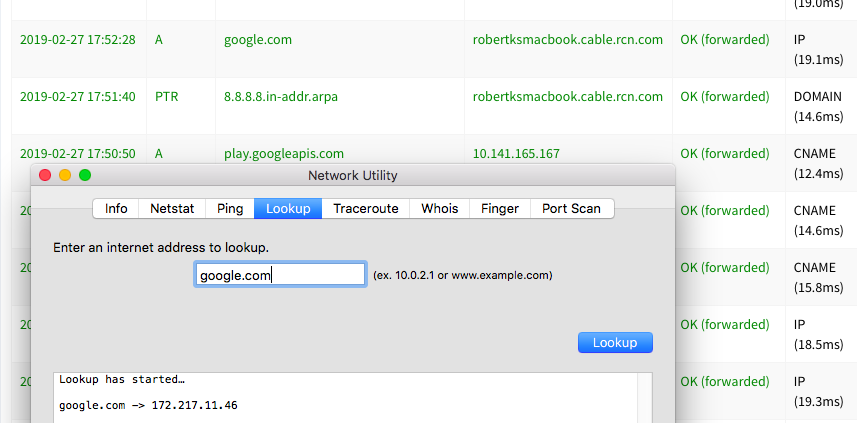Viewport: 857px width, 423px height.
Task: Click the play.googleapis.com domain entry
Action: (x=284, y=154)
